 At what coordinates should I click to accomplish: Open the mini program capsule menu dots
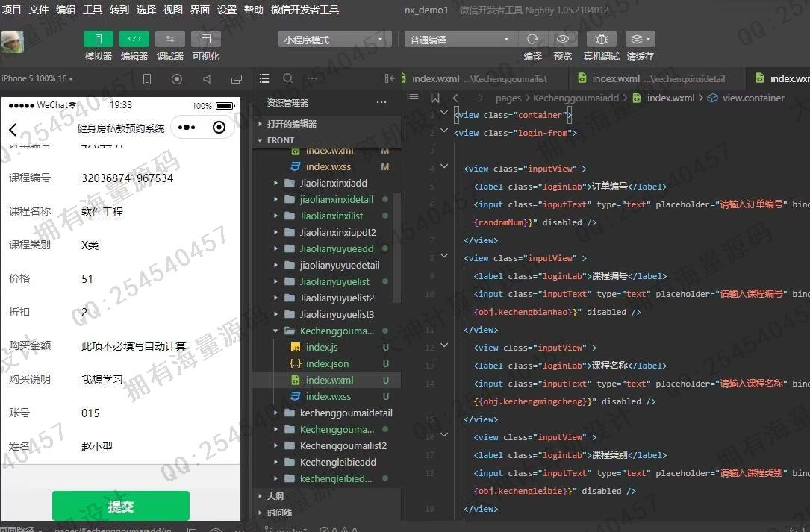[x=187, y=127]
